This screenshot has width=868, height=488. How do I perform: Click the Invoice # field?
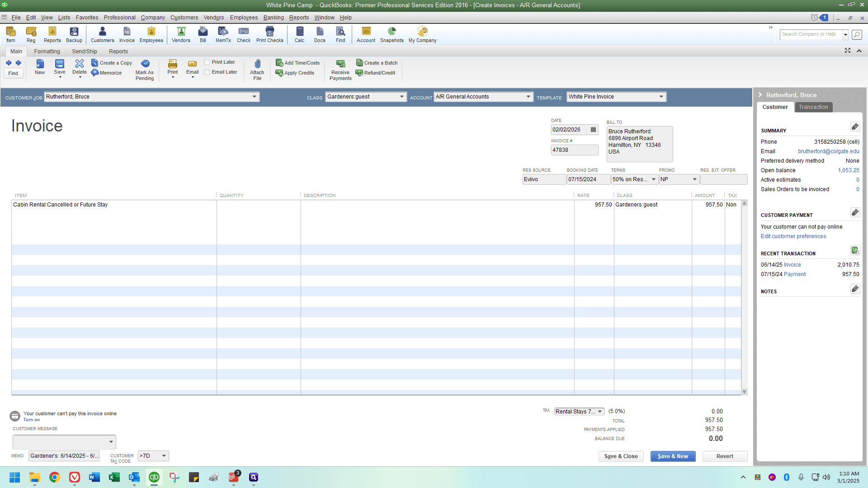click(574, 150)
